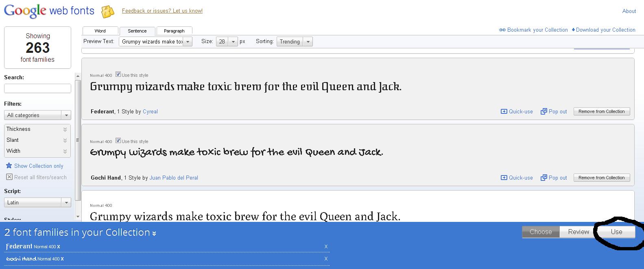
Task: Open the Cyreal designer link
Action: pos(150,111)
